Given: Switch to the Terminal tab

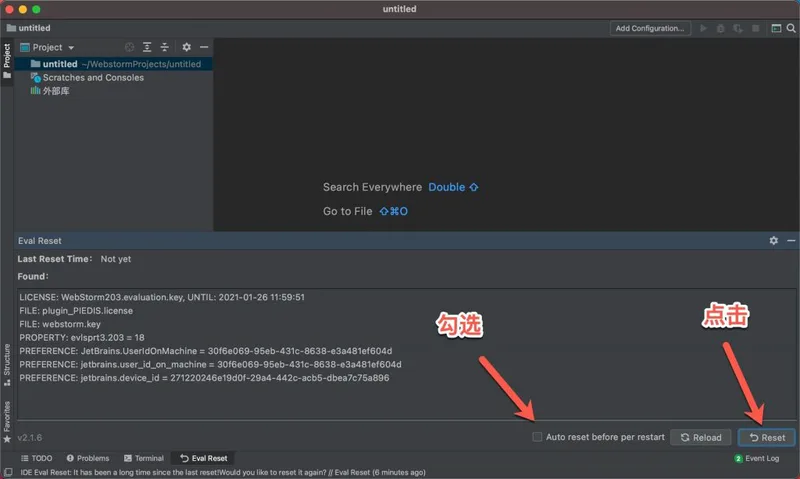Looking at the screenshot, I should tap(143, 458).
